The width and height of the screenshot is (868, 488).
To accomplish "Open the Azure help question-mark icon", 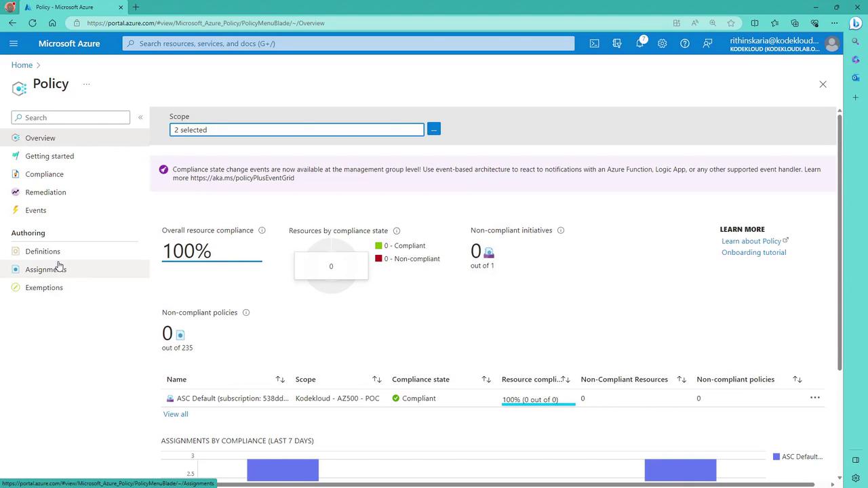I will pyautogui.click(x=685, y=43).
